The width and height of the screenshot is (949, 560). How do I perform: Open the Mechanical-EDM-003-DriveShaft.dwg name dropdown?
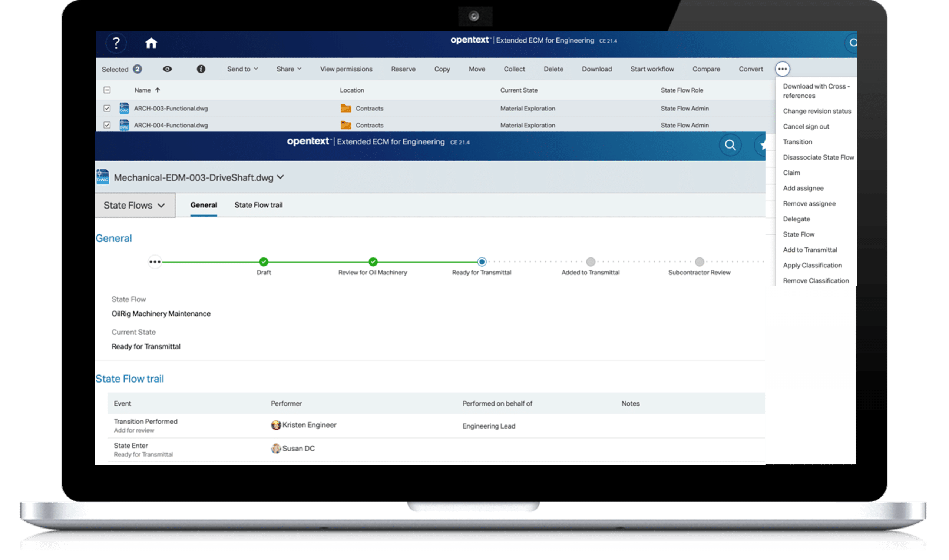[280, 177]
